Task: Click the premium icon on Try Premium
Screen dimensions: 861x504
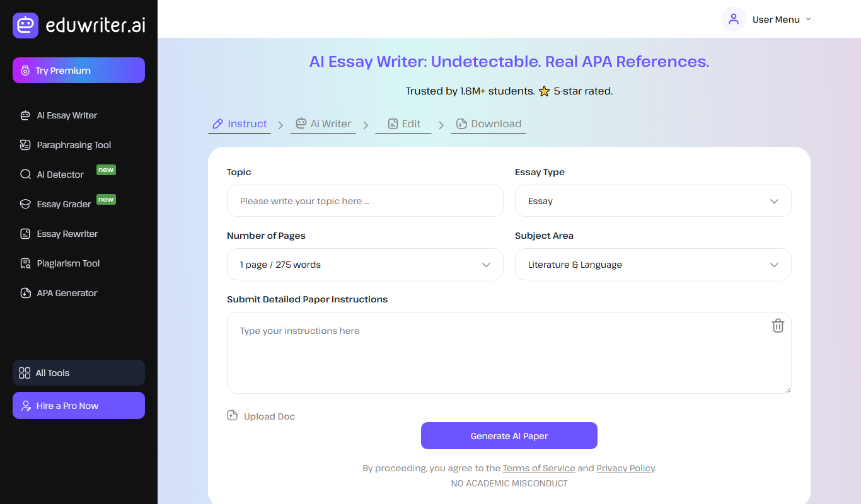Action: tap(25, 71)
